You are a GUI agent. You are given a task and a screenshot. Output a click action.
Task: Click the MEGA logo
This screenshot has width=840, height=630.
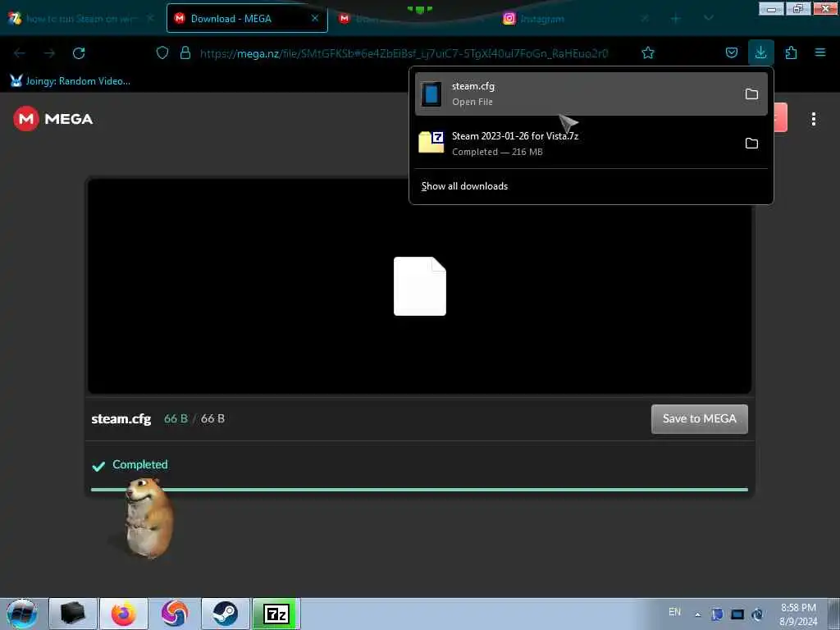pos(53,119)
